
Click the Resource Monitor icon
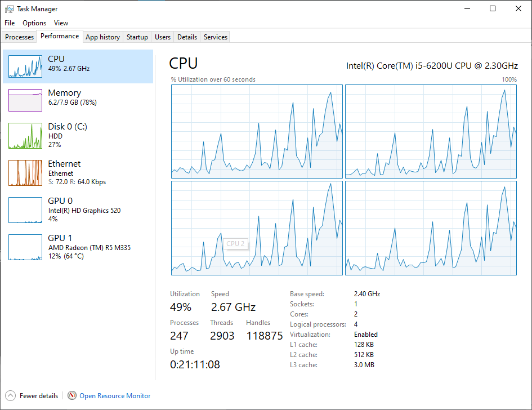coord(72,396)
